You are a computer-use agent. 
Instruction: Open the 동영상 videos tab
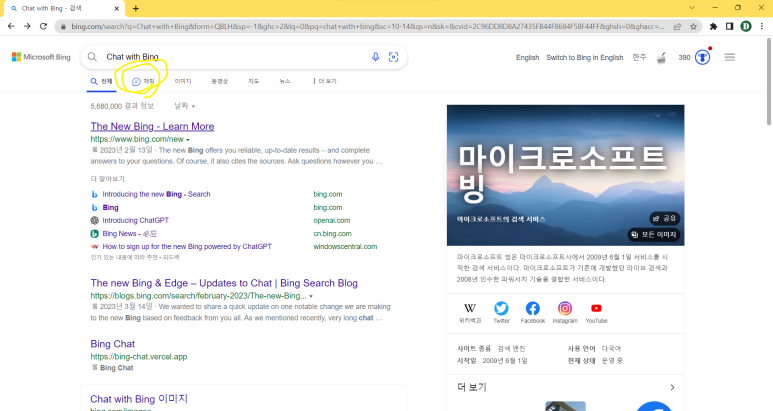tap(220, 81)
